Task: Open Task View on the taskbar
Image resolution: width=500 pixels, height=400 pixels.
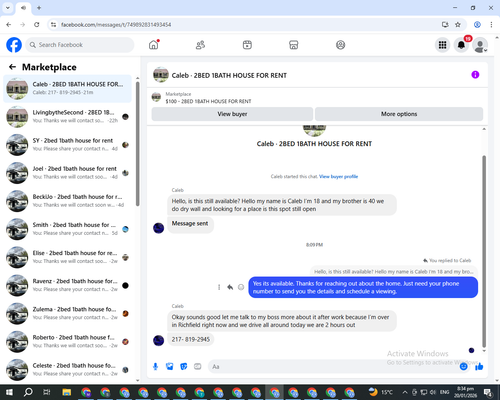Action: [47, 392]
